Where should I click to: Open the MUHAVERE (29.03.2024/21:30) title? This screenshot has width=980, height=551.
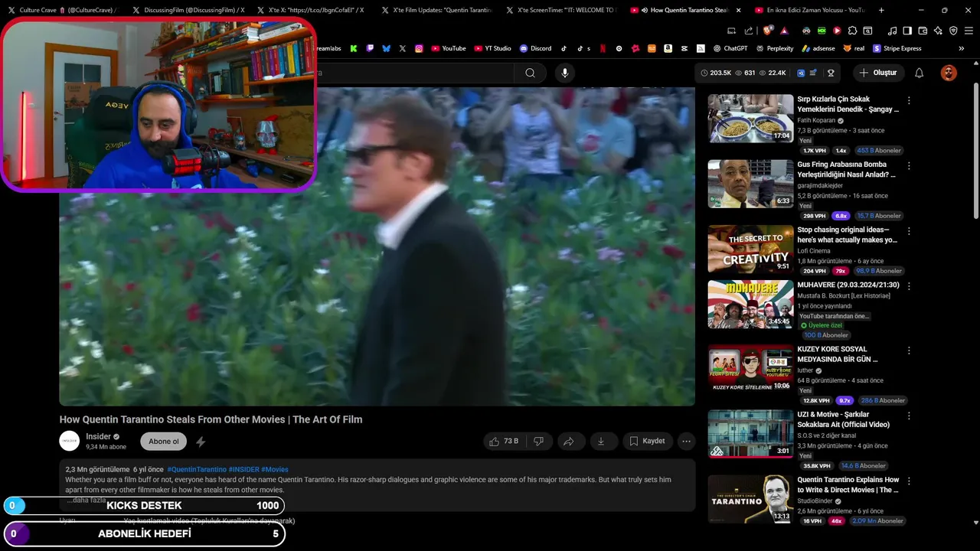pos(848,285)
